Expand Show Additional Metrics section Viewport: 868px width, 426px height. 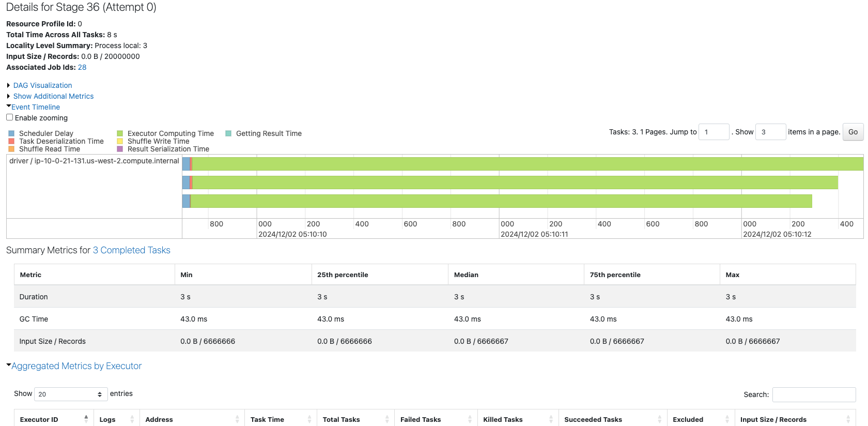(x=53, y=96)
